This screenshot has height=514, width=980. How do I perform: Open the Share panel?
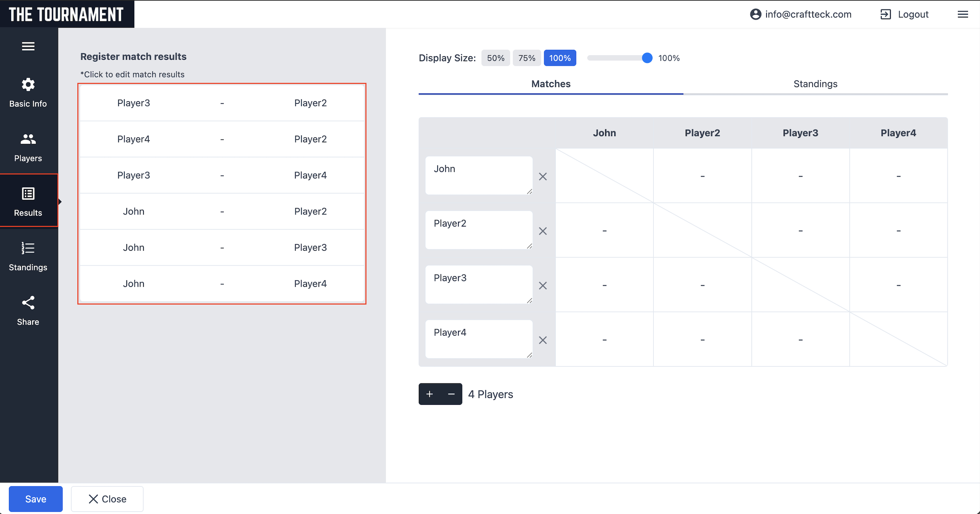click(x=28, y=310)
